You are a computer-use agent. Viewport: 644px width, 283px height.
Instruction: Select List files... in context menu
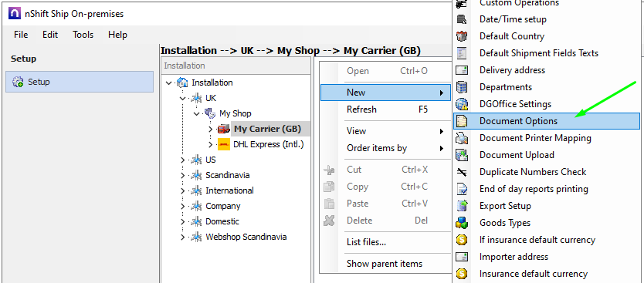[385, 242]
